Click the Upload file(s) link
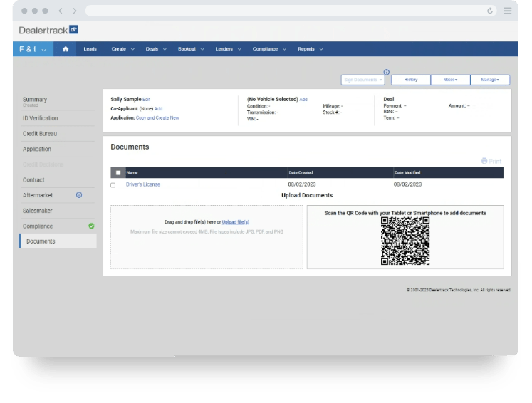This screenshot has width=532, height=403. (x=236, y=222)
